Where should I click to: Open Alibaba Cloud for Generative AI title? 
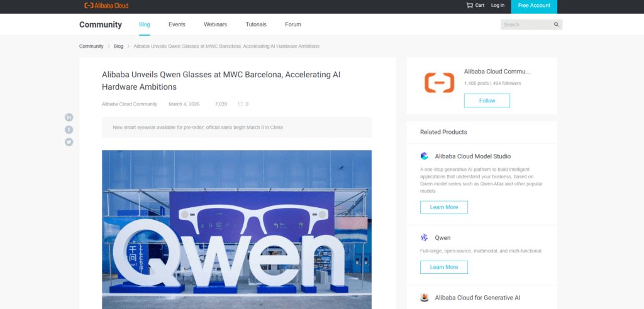(x=478, y=298)
